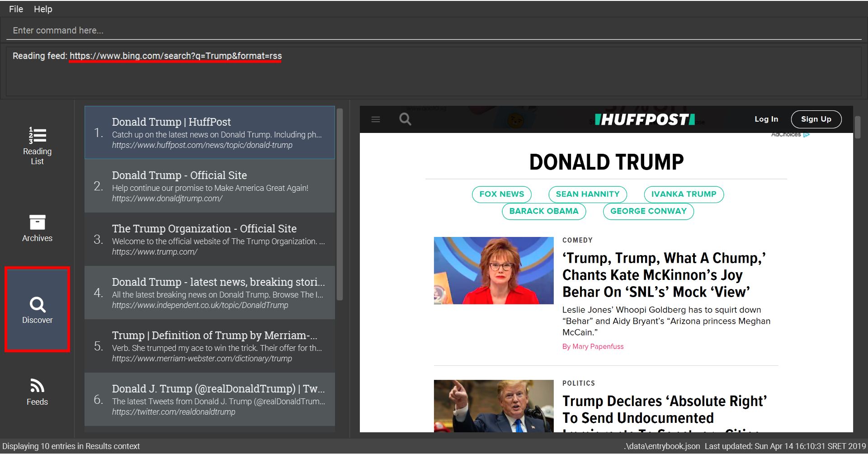This screenshot has height=454, width=868.
Task: Select entry 4 Donald Trump latest news
Action: pyautogui.click(x=210, y=293)
